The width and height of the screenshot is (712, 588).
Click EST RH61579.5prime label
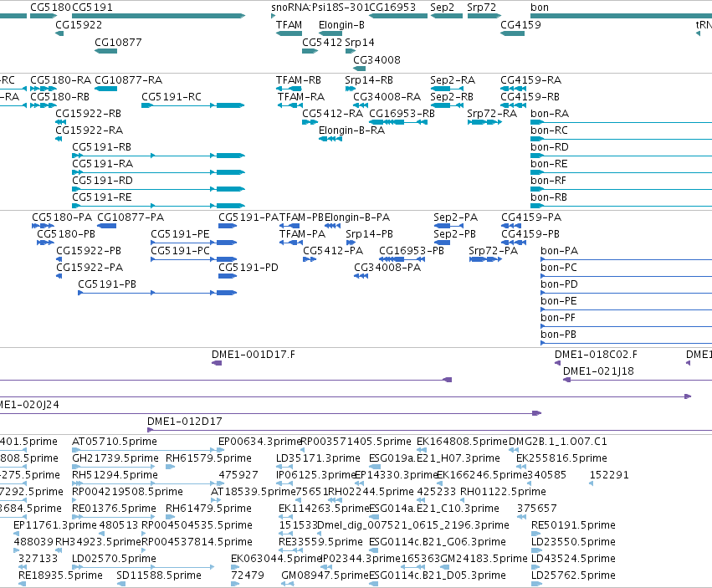click(x=208, y=458)
